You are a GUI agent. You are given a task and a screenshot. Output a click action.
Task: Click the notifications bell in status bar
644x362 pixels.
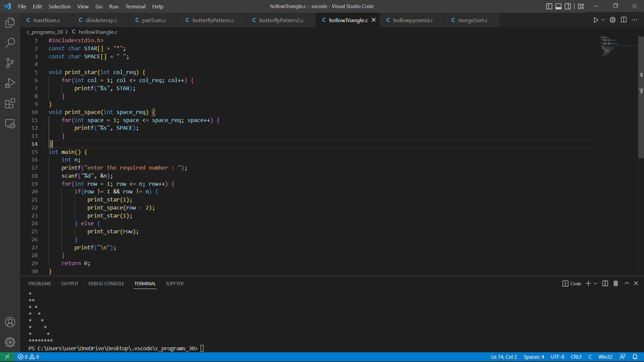634,356
